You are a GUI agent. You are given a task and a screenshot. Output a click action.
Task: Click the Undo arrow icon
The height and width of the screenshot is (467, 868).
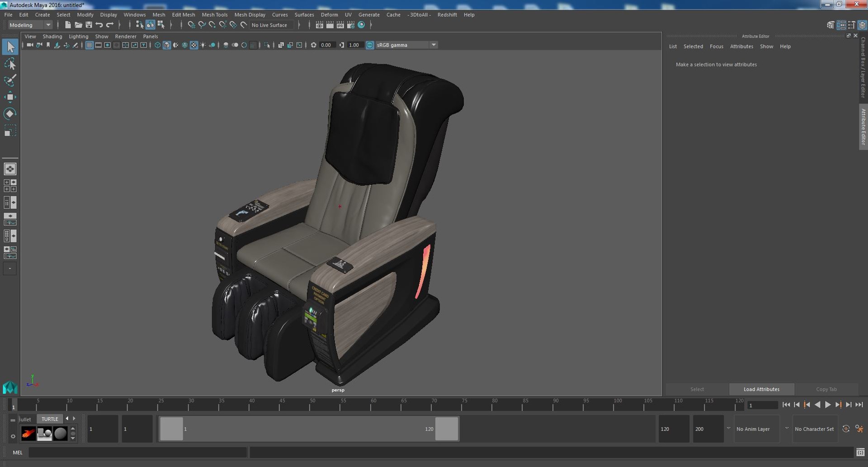pyautogui.click(x=99, y=25)
